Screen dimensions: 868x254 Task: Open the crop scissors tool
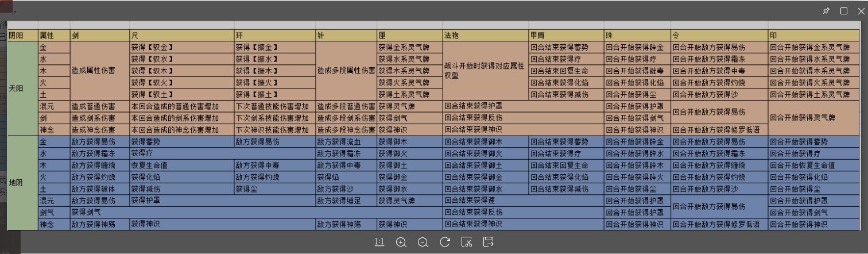pyautogui.click(x=467, y=243)
